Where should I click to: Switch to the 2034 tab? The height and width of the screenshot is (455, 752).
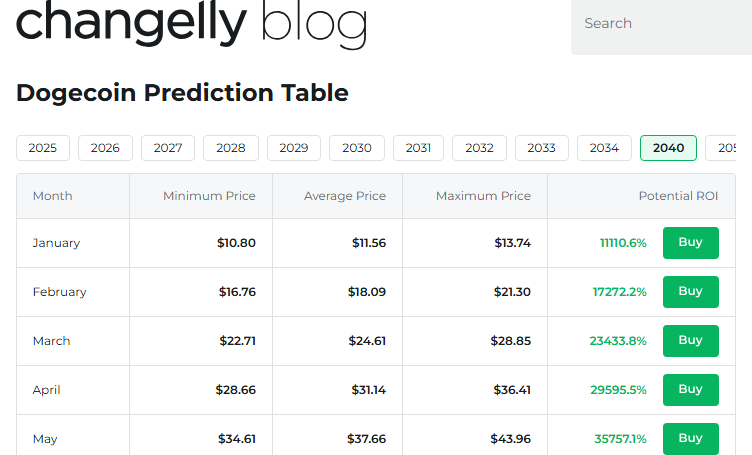[604, 148]
